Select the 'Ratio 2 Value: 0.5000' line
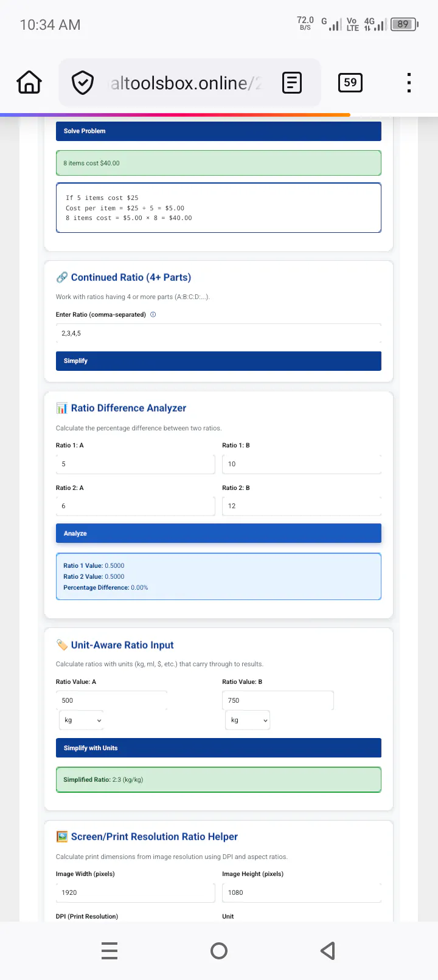 pyautogui.click(x=94, y=576)
